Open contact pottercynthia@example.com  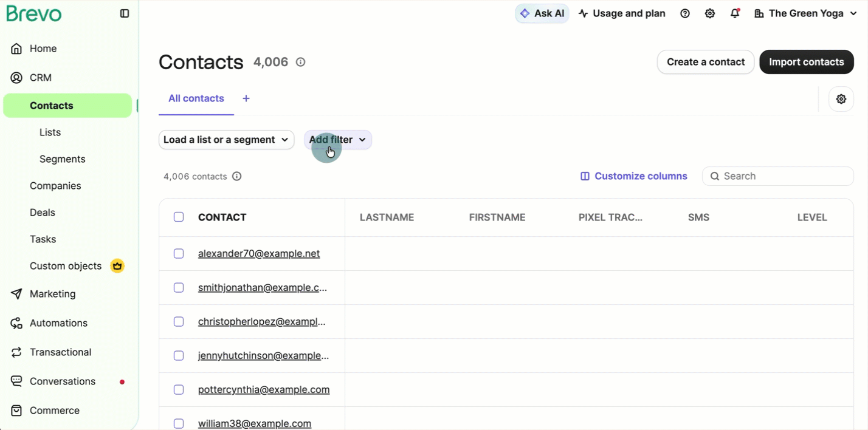(x=264, y=389)
